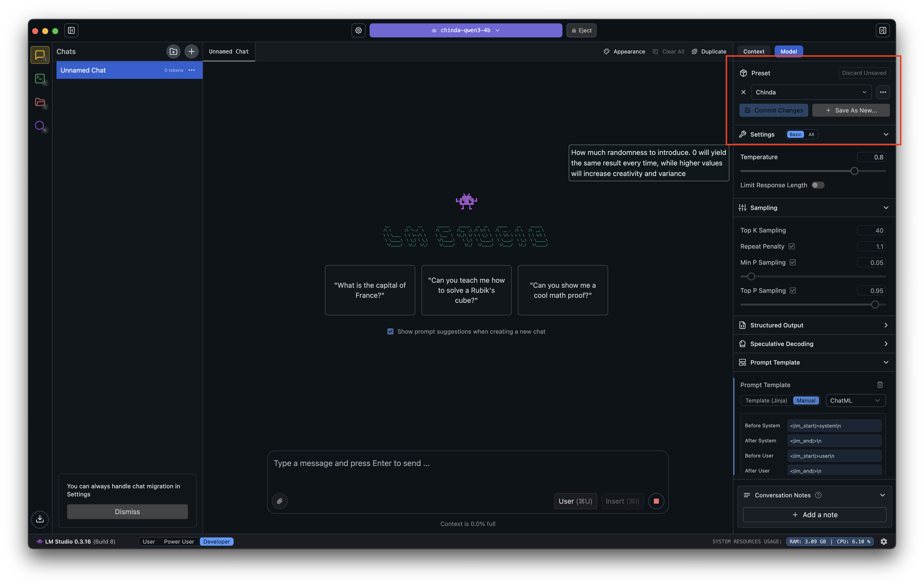The image size is (924, 586).
Task: Enable the Limit Response Length toggle
Action: click(x=818, y=185)
